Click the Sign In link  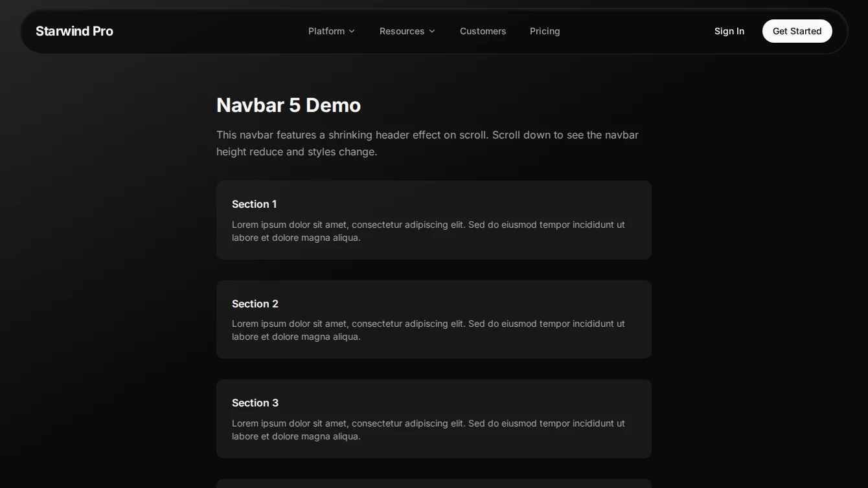point(729,31)
